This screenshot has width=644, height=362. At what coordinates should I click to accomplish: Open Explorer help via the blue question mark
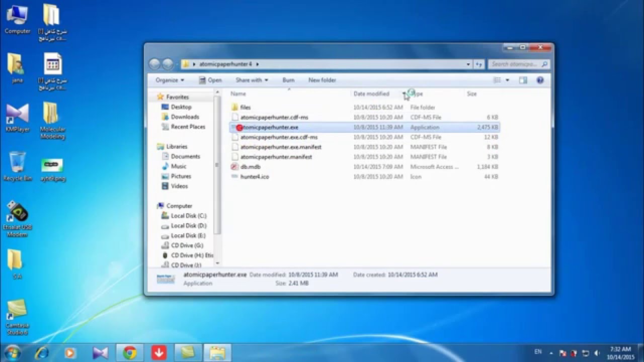pyautogui.click(x=540, y=80)
